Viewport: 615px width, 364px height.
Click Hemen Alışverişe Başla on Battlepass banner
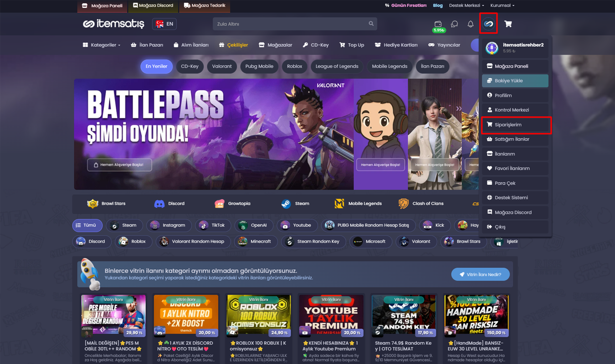[119, 165]
